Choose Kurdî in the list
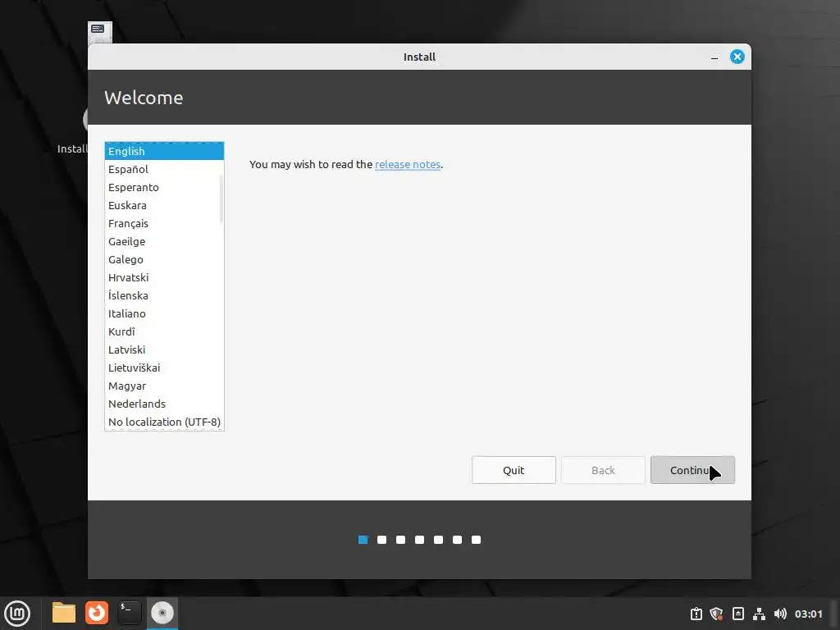840x630 pixels. 164,331
